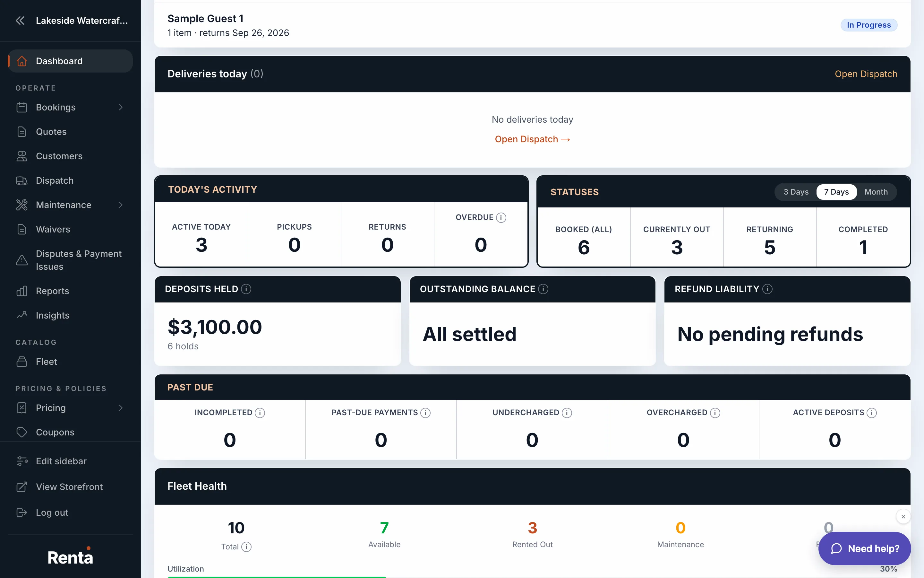The height and width of the screenshot is (578, 924).
Task: Click the Fleet Health Total info icon
Action: tap(247, 547)
